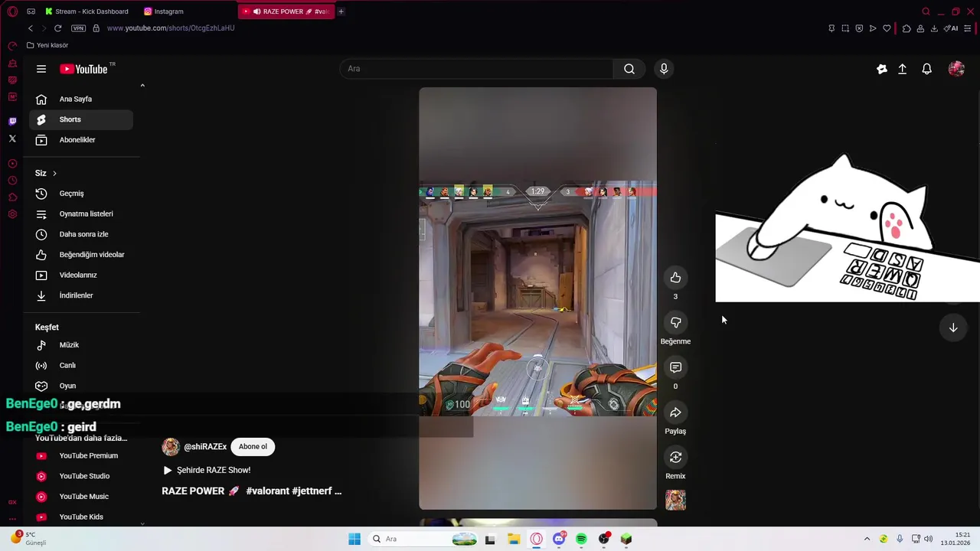
Task: Open the short's sound thumbnail
Action: point(675,500)
